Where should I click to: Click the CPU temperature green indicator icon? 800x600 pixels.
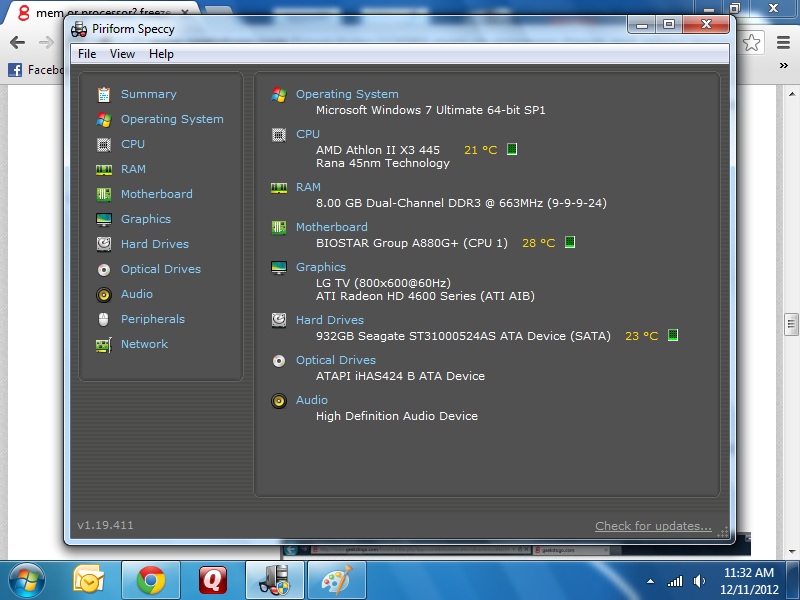[512, 149]
